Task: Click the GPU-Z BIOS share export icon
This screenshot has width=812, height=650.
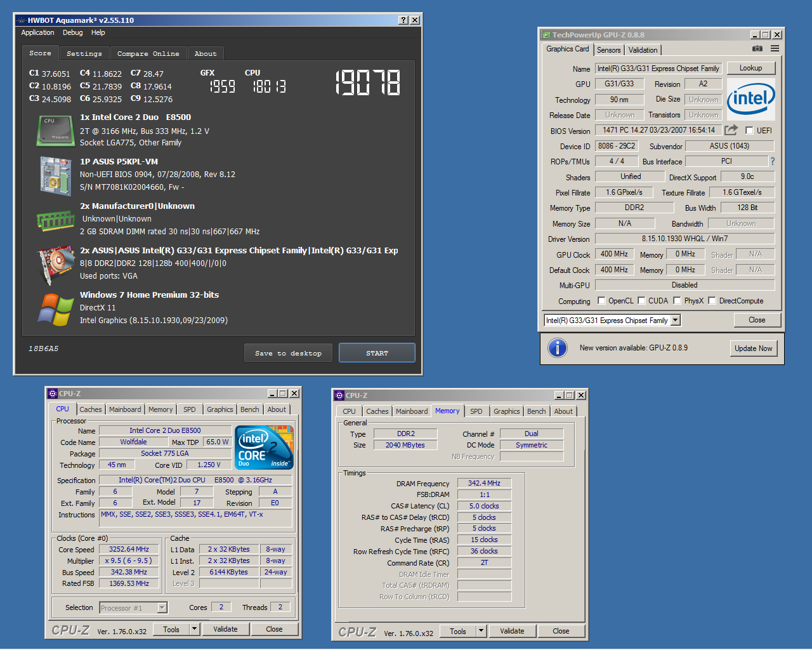Action: point(731,129)
